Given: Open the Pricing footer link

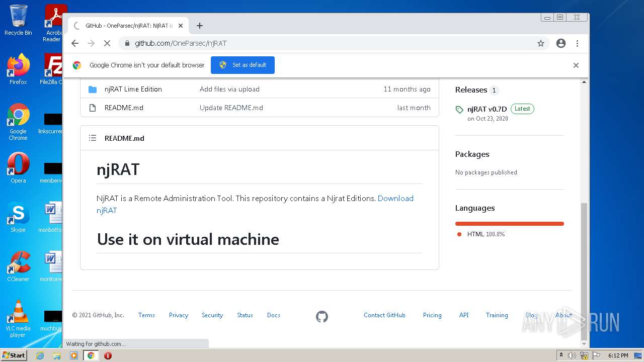Looking at the screenshot, I should (x=432, y=315).
